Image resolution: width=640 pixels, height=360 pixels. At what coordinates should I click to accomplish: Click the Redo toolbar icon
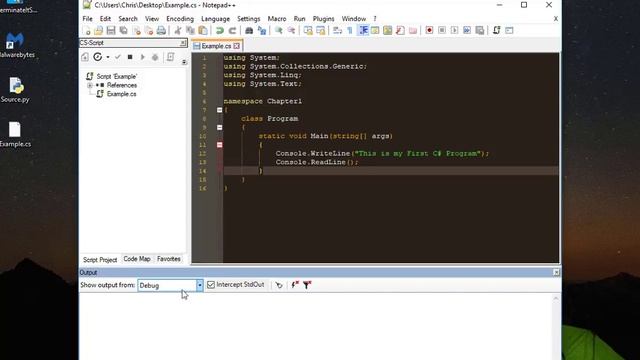pyautogui.click(x=232, y=31)
